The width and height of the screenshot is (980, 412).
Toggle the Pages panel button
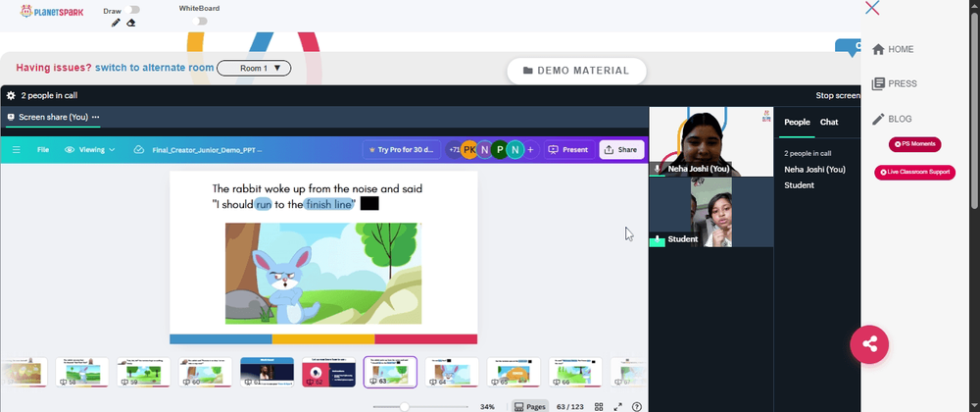(x=530, y=407)
